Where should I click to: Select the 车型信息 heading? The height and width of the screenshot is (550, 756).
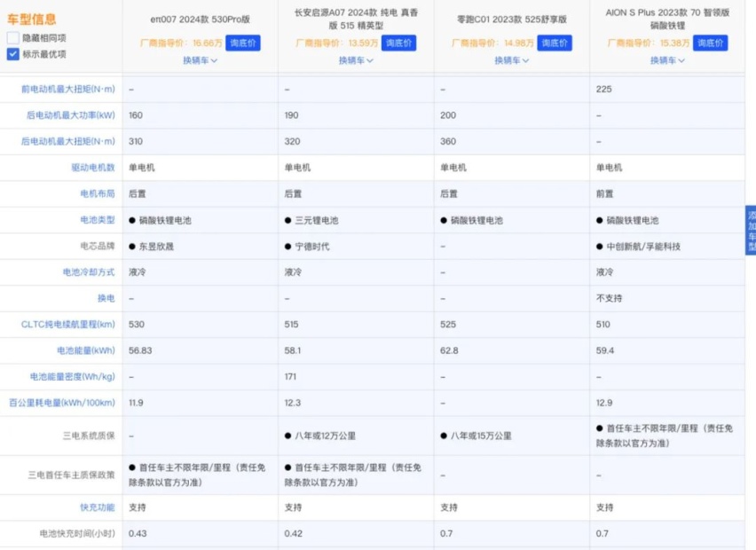point(32,20)
